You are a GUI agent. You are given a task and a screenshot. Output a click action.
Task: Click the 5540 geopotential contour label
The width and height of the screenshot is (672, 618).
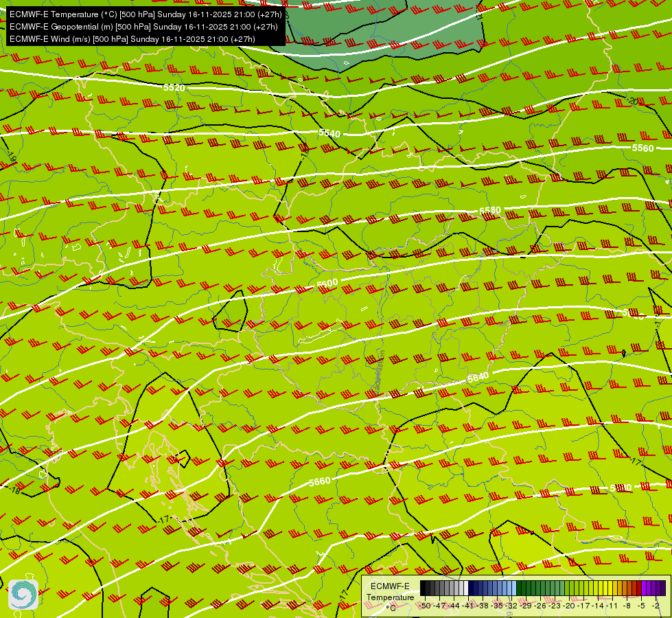pyautogui.click(x=329, y=133)
